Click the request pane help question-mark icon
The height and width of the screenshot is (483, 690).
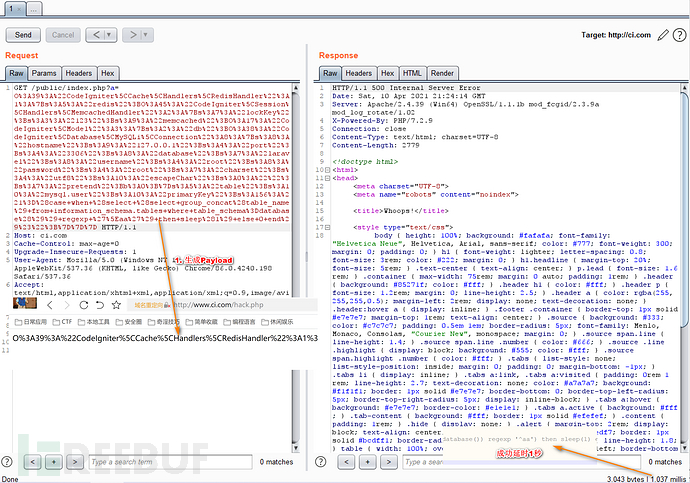[x=7, y=461]
